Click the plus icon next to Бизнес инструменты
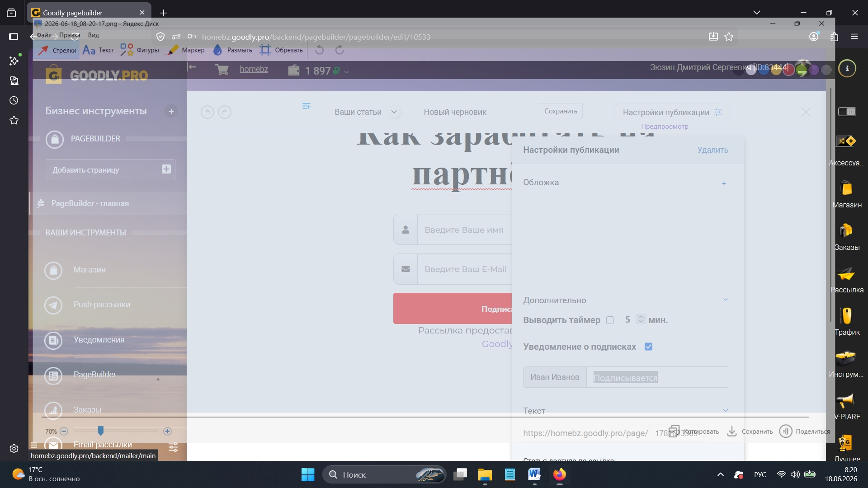Viewport: 868px width, 488px height. tap(171, 111)
